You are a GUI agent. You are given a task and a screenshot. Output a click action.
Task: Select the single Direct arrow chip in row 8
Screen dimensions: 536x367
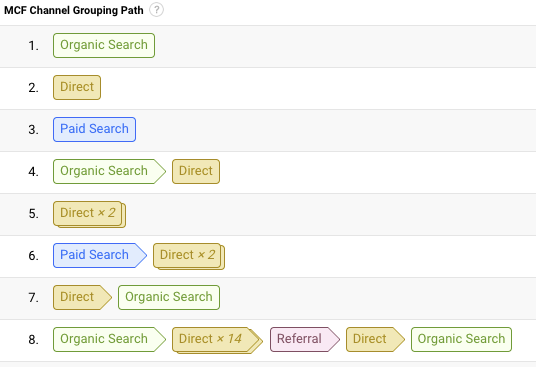point(375,340)
